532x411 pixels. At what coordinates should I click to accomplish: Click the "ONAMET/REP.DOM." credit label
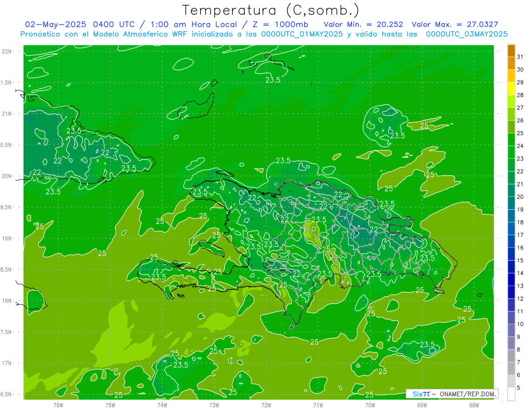click(468, 394)
